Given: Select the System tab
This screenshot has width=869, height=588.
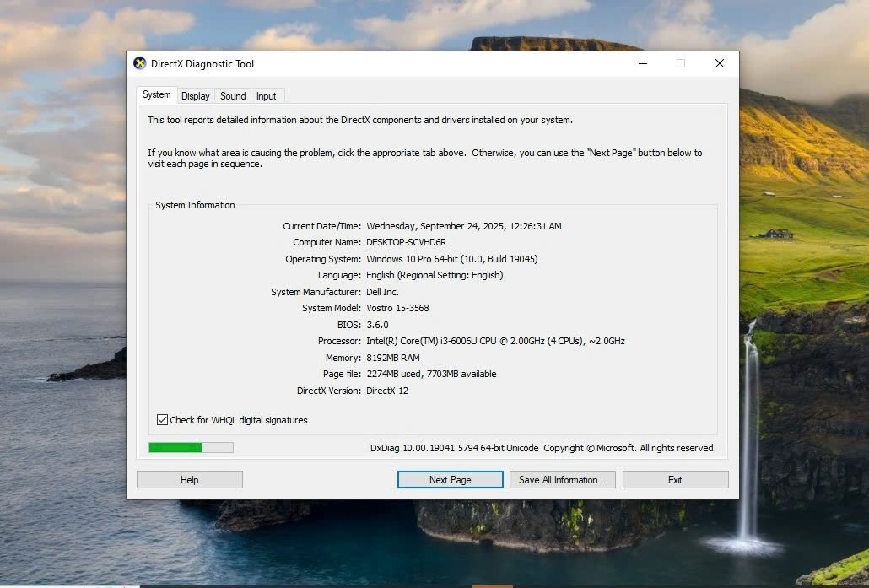Looking at the screenshot, I should pos(157,95).
